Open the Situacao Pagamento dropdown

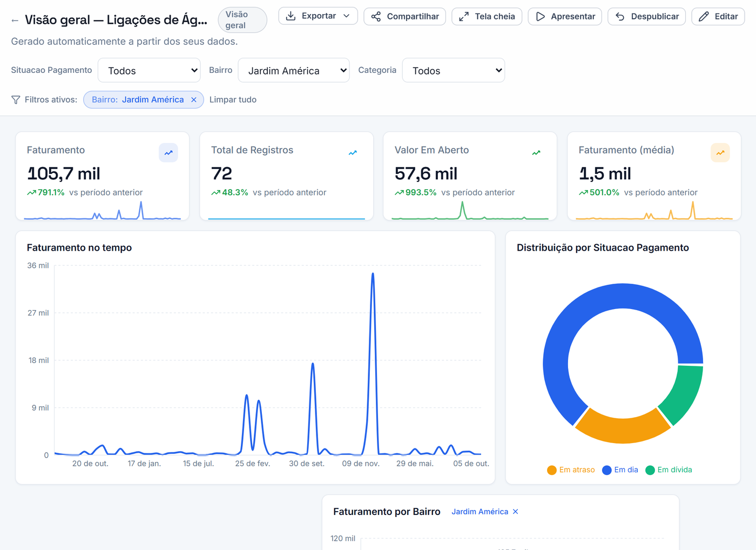tap(149, 70)
